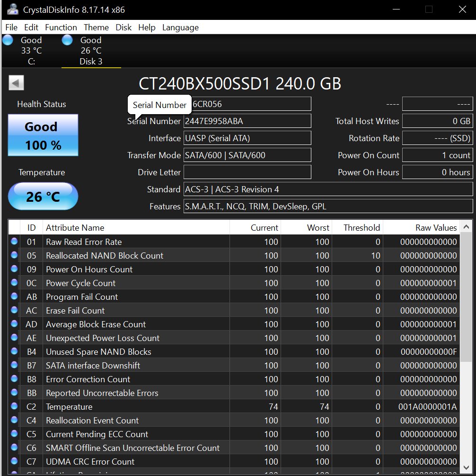The height and width of the screenshot is (476, 476).
Task: Click status dot for Erase Fail Count
Action: (x=14, y=310)
